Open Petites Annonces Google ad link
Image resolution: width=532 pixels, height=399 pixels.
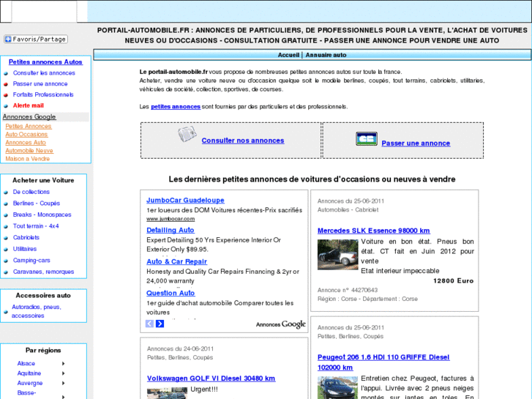coord(29,127)
